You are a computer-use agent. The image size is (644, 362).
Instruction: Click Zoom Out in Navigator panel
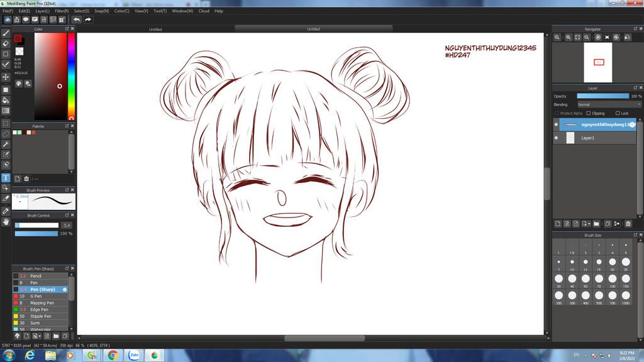[x=587, y=37]
